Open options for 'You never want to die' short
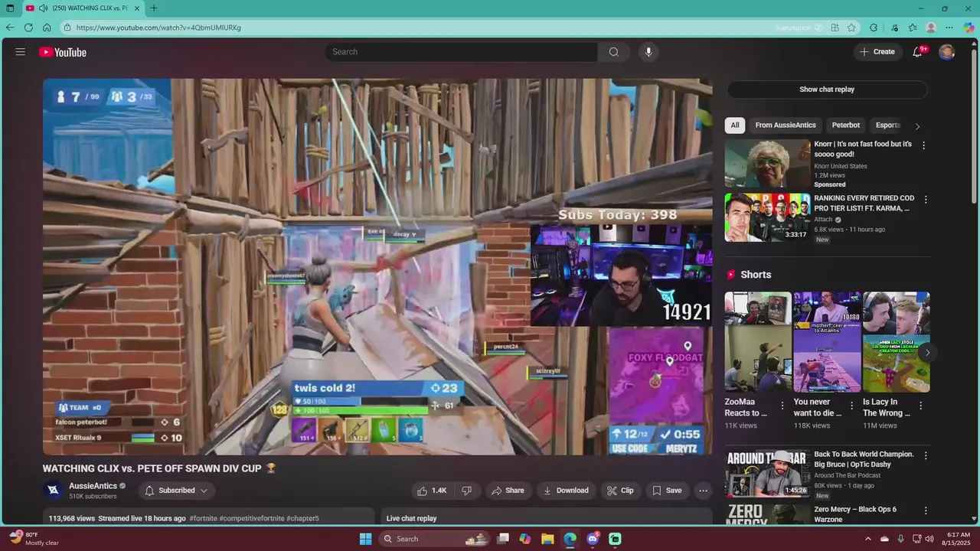The width and height of the screenshot is (980, 551). click(x=851, y=406)
